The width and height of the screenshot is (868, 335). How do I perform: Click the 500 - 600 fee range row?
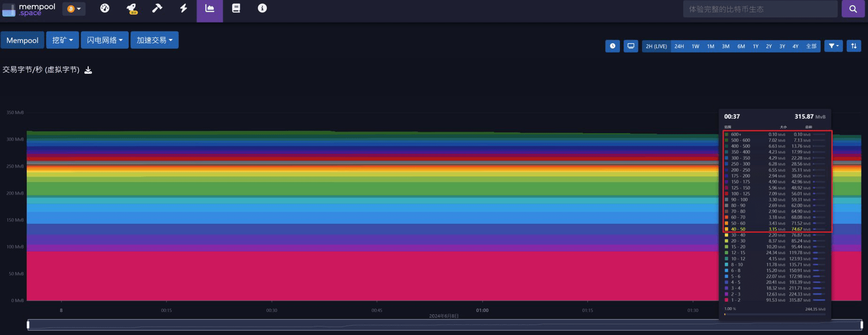[775, 140]
